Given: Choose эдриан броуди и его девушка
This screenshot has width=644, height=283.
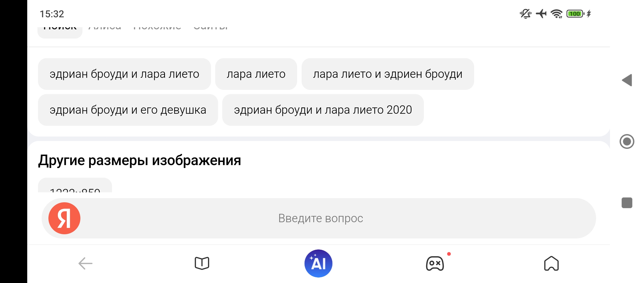Looking at the screenshot, I should (x=128, y=110).
